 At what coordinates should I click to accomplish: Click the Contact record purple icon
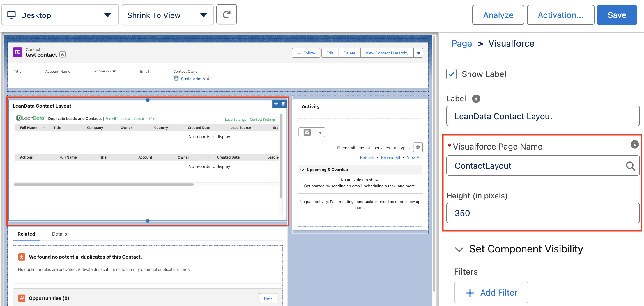(17, 52)
